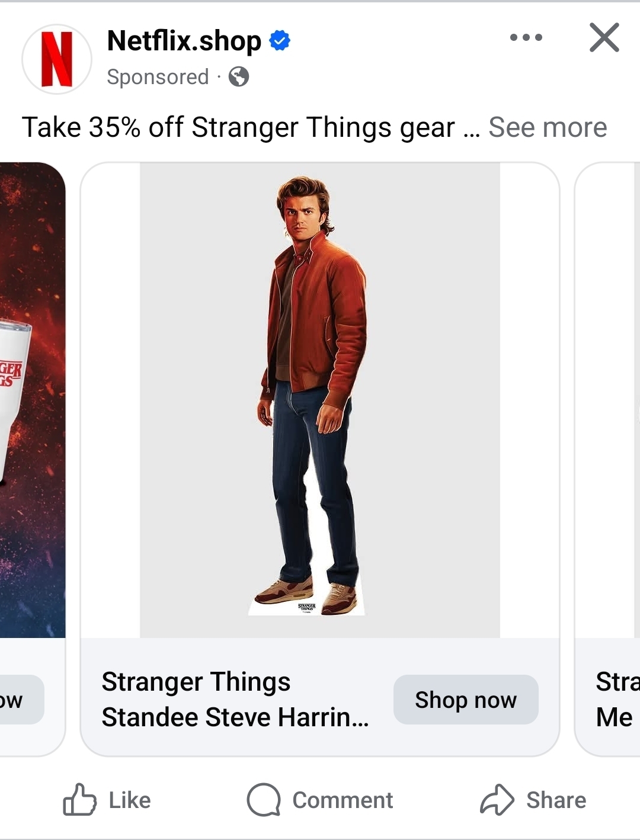Image resolution: width=640 pixels, height=840 pixels.
Task: Open the Netflix.shop page name
Action: click(x=184, y=40)
